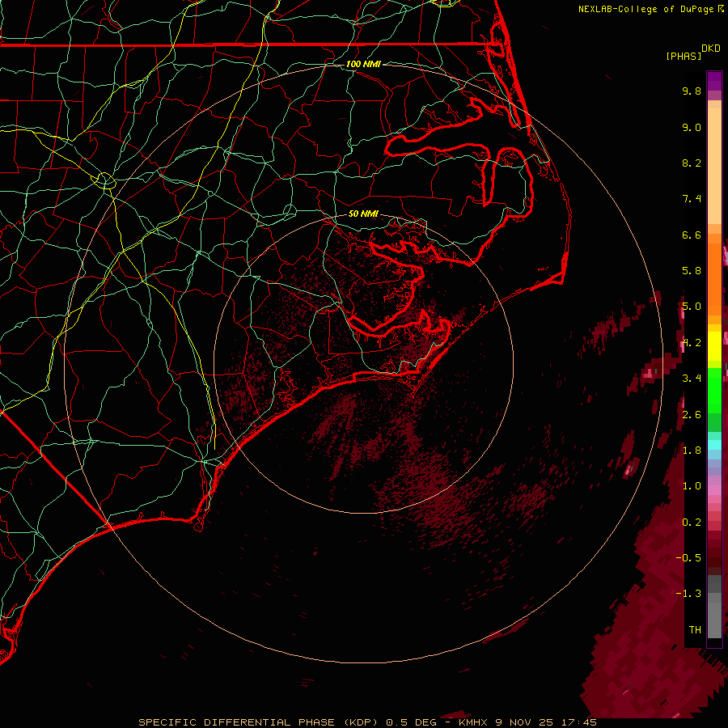This screenshot has width=728, height=728.
Task: Click the 1.8 scale value
Action: pyautogui.click(x=692, y=451)
